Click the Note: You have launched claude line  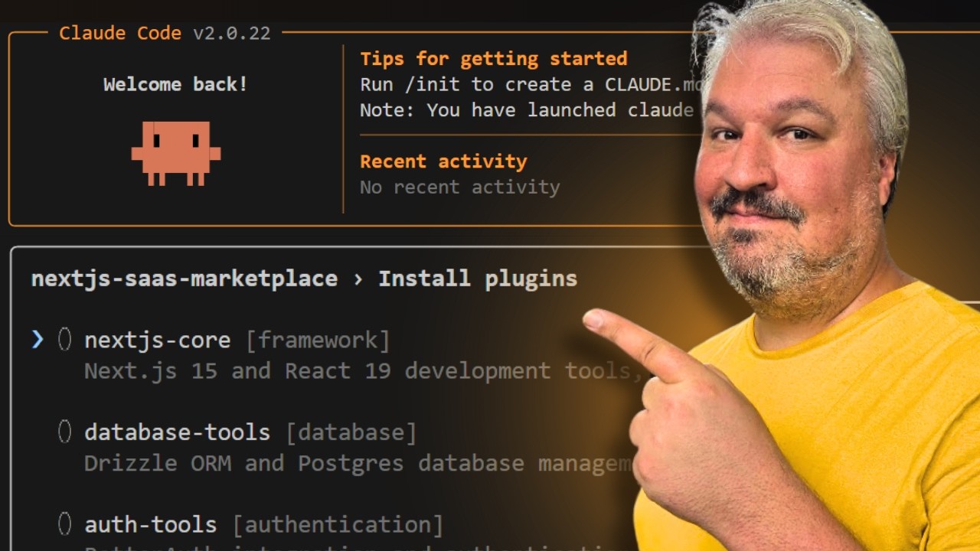click(x=527, y=109)
